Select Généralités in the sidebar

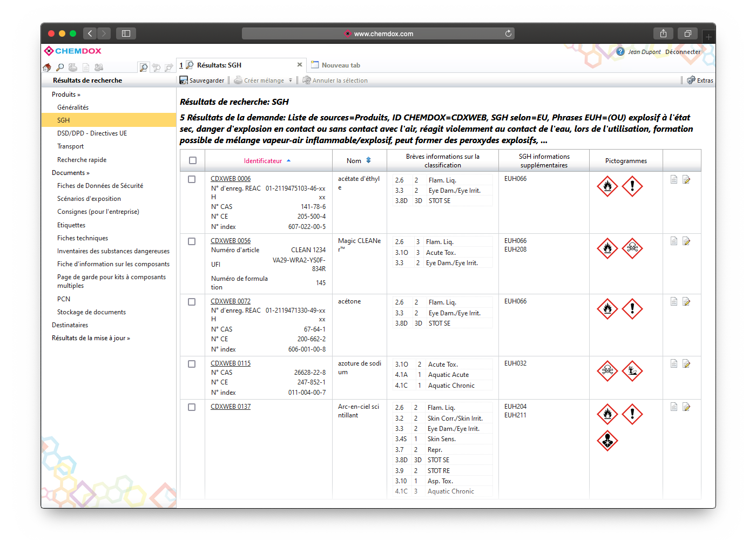click(73, 107)
